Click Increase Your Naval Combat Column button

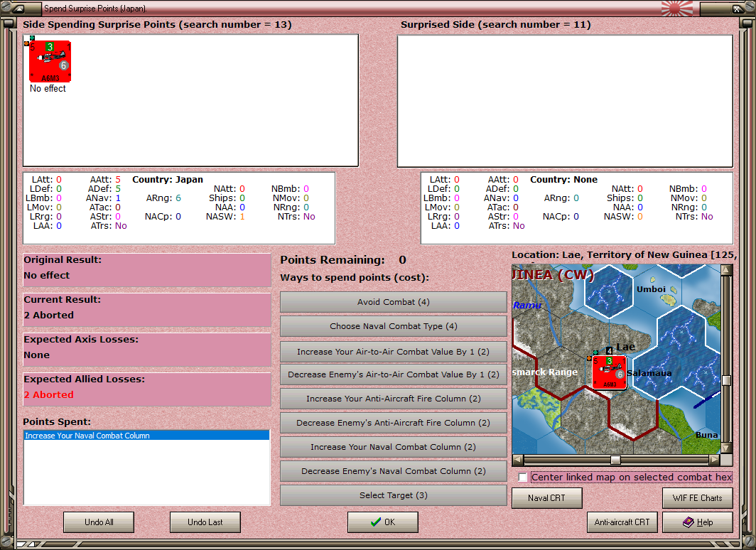click(394, 447)
